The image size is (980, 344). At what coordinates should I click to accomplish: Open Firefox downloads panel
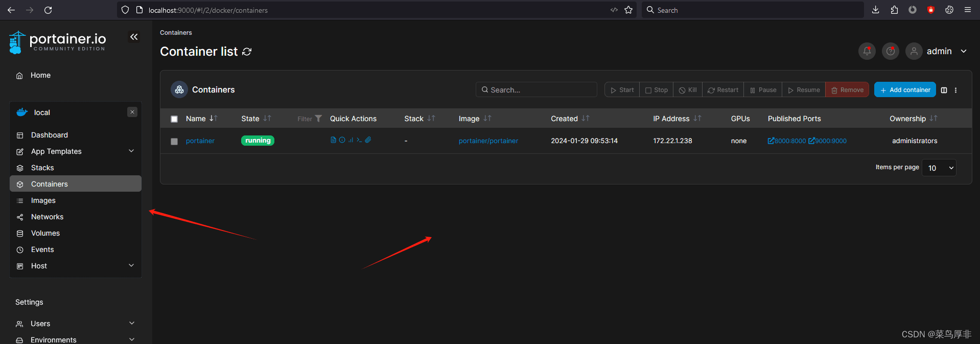pyautogui.click(x=876, y=10)
